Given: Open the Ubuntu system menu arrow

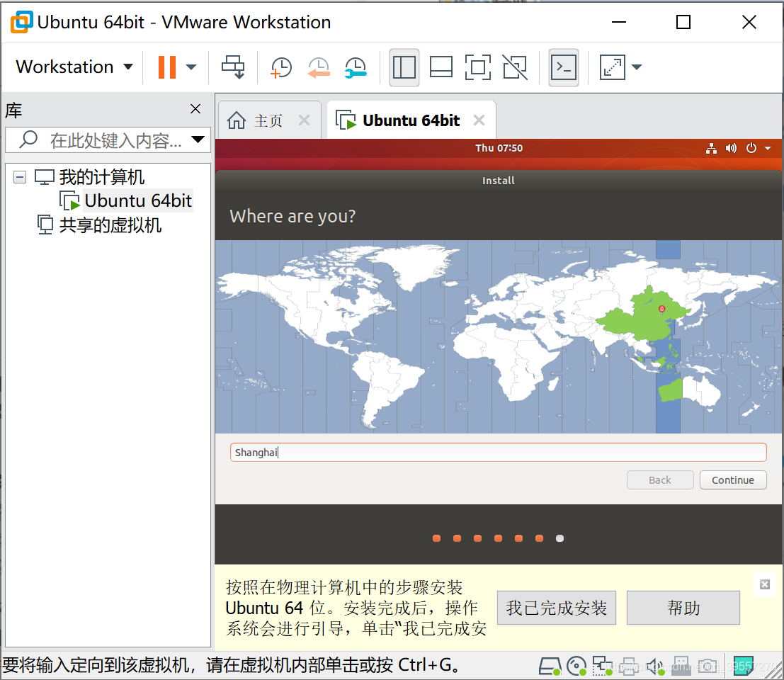Looking at the screenshot, I should point(768,148).
